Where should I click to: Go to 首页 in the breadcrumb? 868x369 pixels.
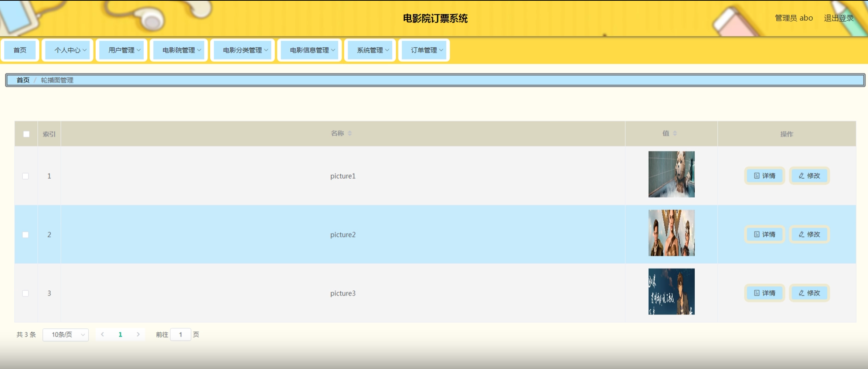[23, 80]
